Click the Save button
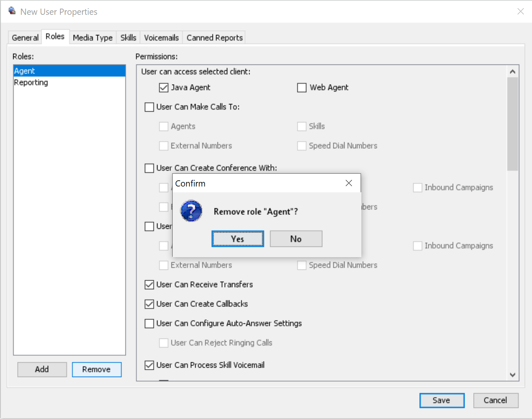This screenshot has height=419, width=532. point(441,400)
